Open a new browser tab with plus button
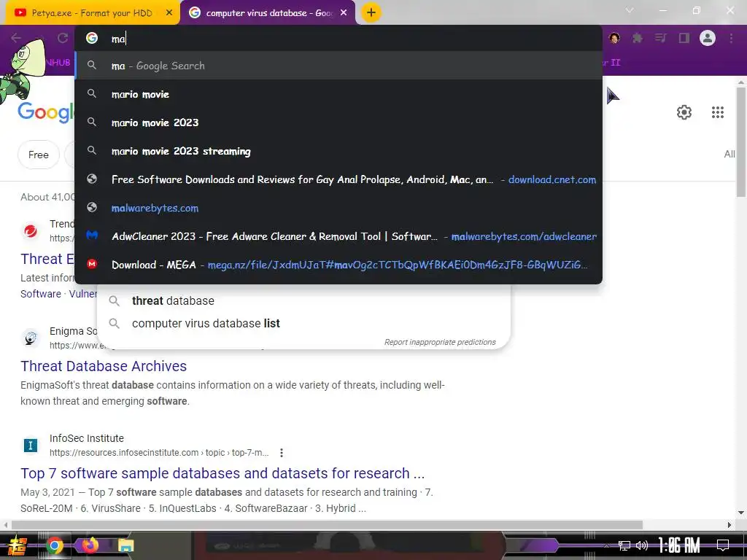 (x=371, y=12)
